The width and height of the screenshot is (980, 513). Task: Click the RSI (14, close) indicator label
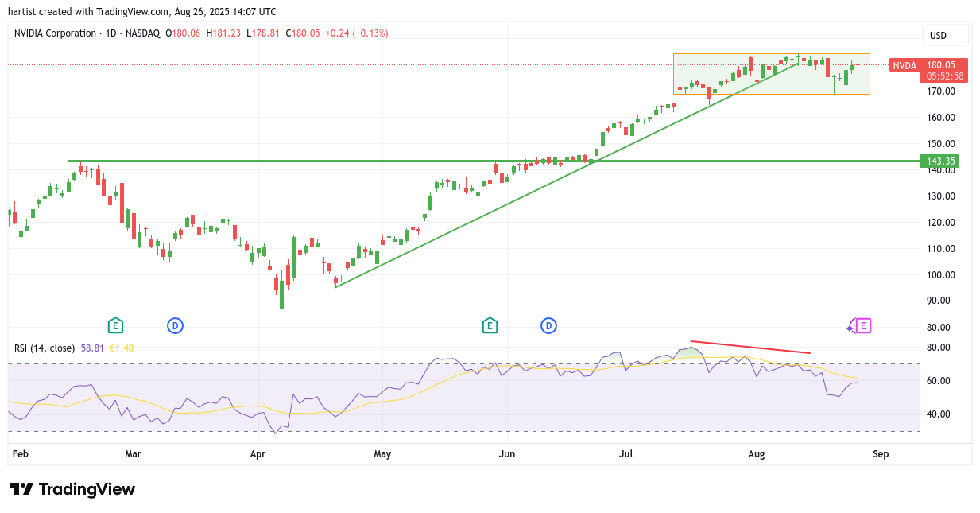click(45, 348)
